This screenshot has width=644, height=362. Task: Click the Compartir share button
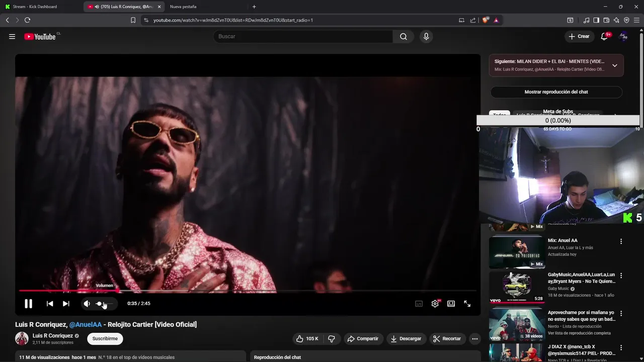point(363,339)
